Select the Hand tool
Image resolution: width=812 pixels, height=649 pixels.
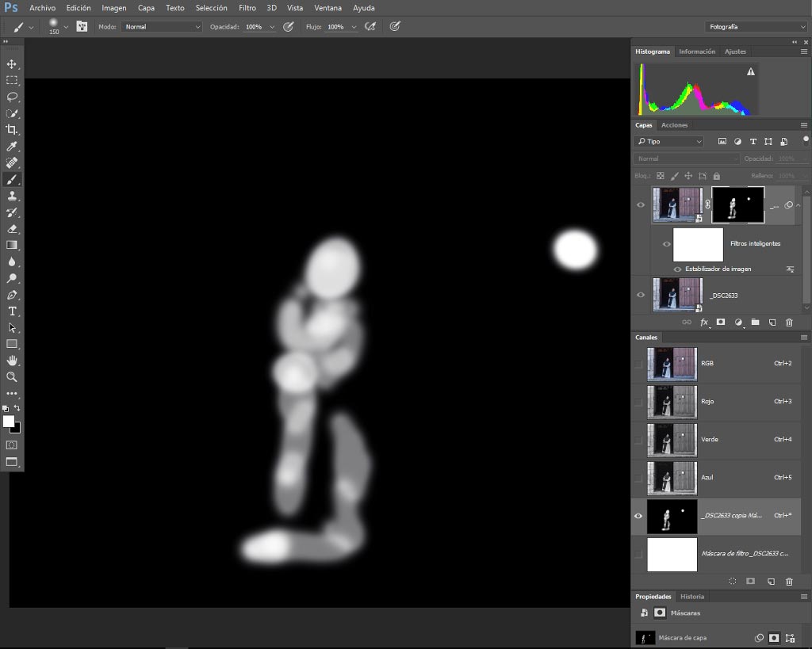pos(11,361)
